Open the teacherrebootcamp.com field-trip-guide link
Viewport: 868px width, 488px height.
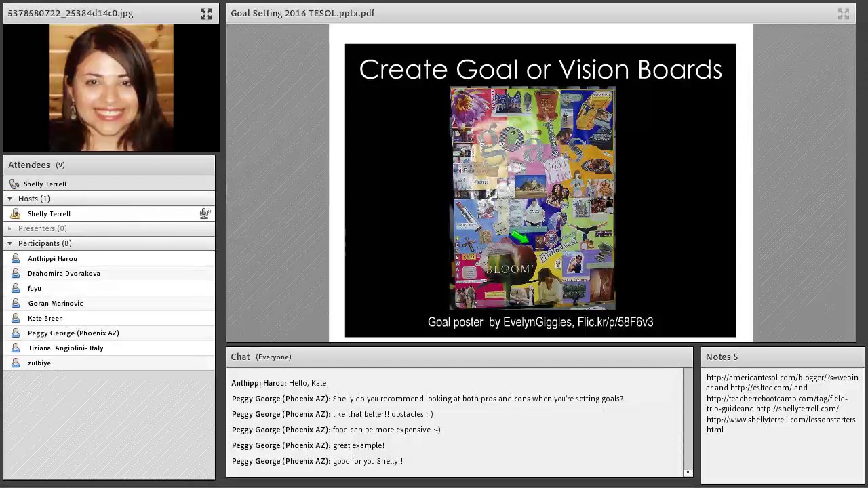click(776, 404)
